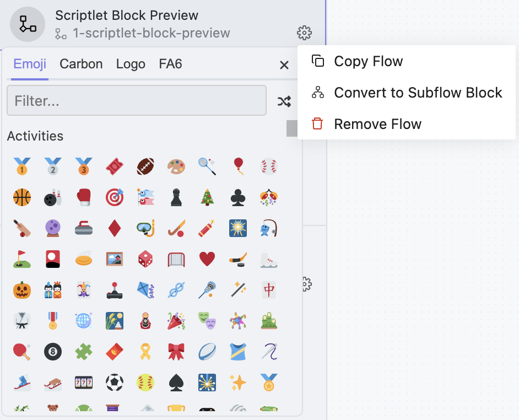519x420 pixels.
Task: Choose the Christmas tree emoji
Action: tap(207, 197)
